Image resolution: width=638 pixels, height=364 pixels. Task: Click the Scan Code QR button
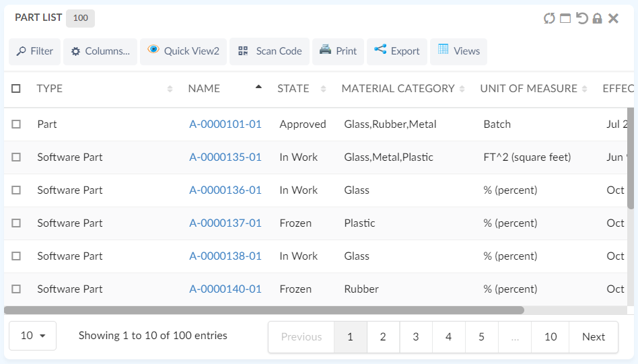click(x=269, y=51)
